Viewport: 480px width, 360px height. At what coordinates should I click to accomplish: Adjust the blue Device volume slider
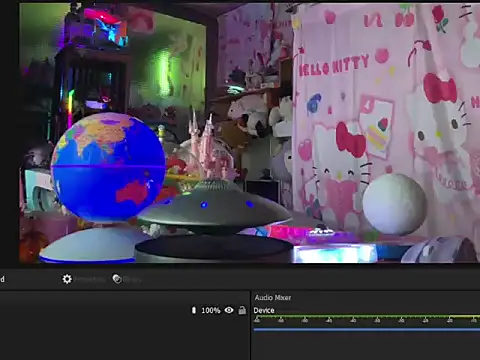pos(367,330)
